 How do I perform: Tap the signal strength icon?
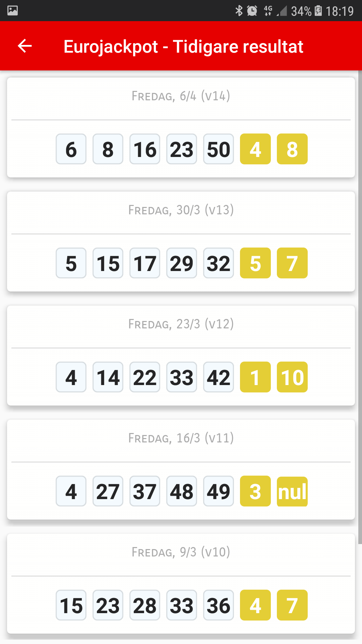tap(282, 11)
